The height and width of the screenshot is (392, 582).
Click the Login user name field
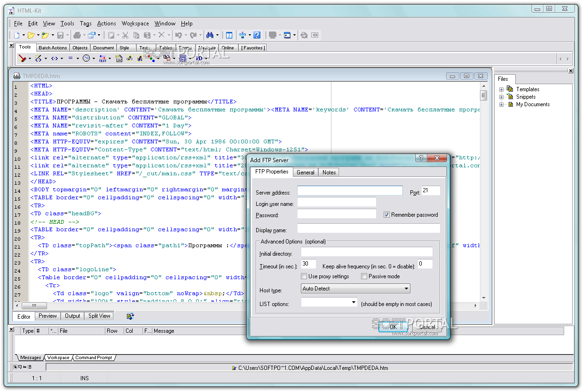pyautogui.click(x=337, y=202)
